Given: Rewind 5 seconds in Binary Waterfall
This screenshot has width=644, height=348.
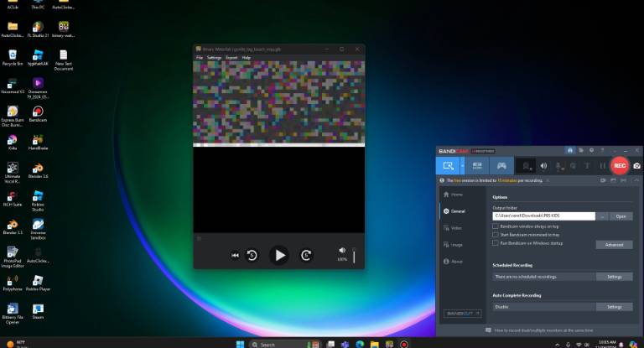Looking at the screenshot, I should coord(252,256).
